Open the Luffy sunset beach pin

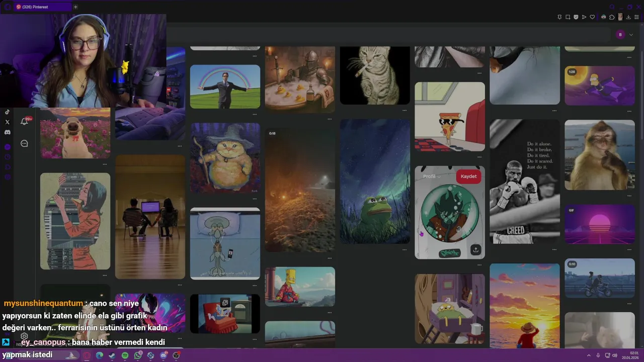(525, 306)
